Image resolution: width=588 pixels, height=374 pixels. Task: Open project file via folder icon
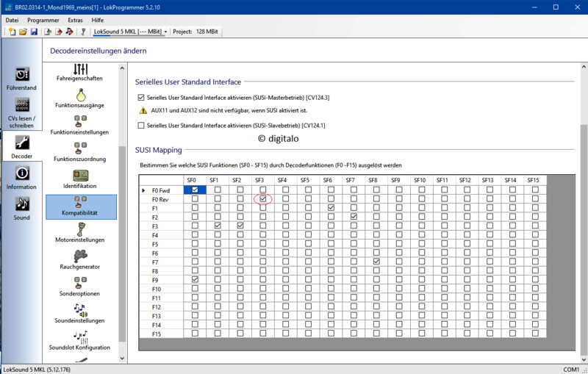(23, 32)
